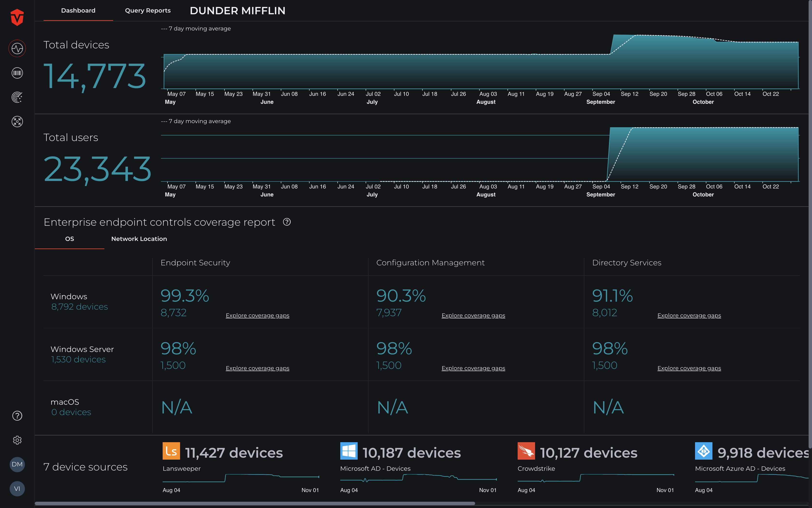Click the Microsoft Azure AD logo

tap(704, 451)
